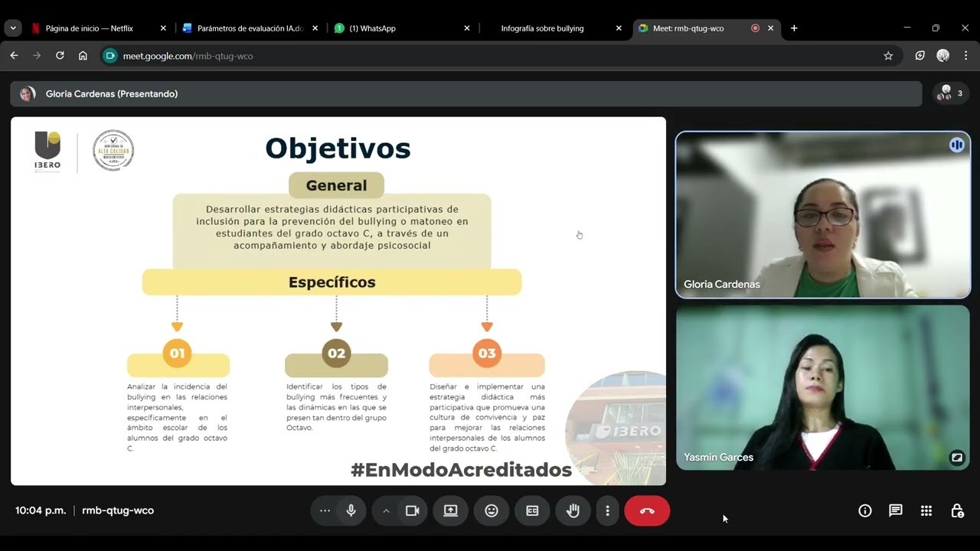
Task: Click the present screen button
Action: (451, 510)
